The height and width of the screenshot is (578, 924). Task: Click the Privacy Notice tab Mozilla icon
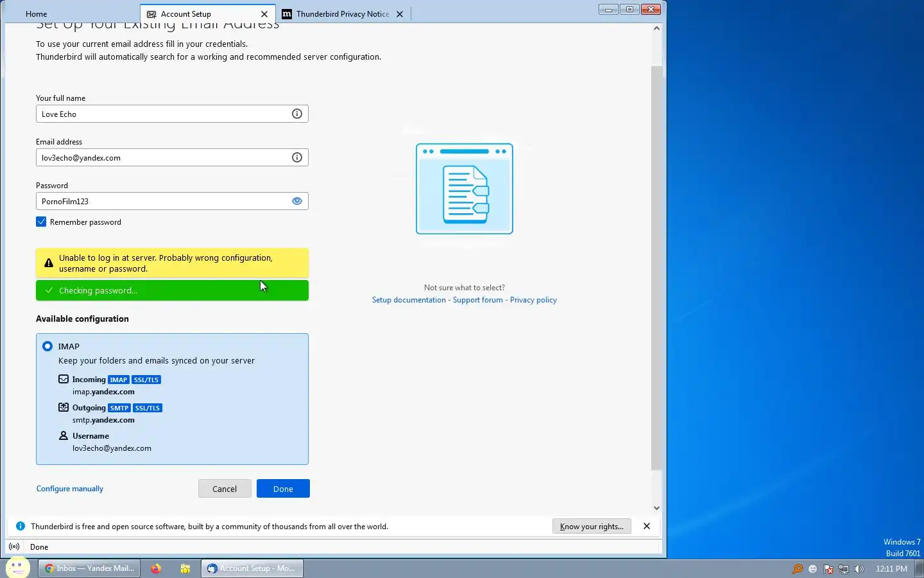tap(287, 13)
